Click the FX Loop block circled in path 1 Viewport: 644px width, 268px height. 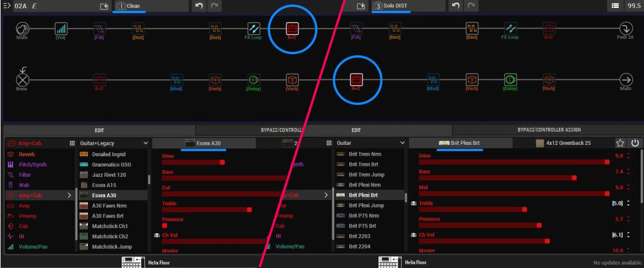254,29
